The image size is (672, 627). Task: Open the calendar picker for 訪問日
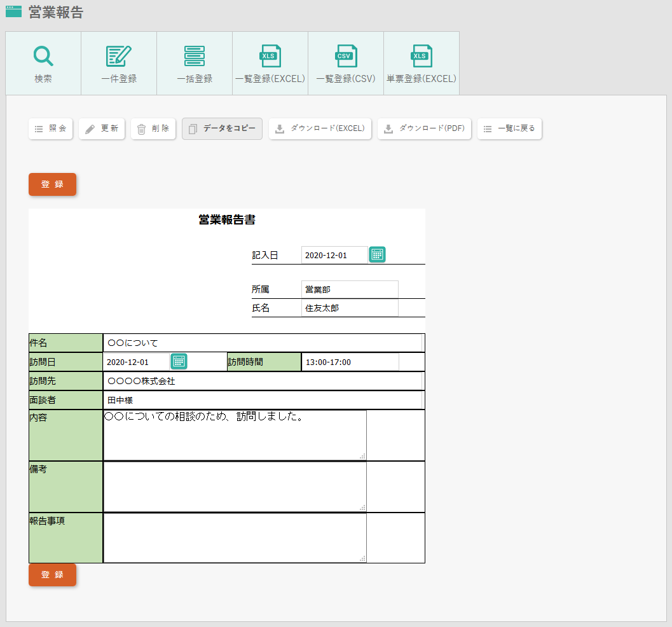pyautogui.click(x=179, y=361)
